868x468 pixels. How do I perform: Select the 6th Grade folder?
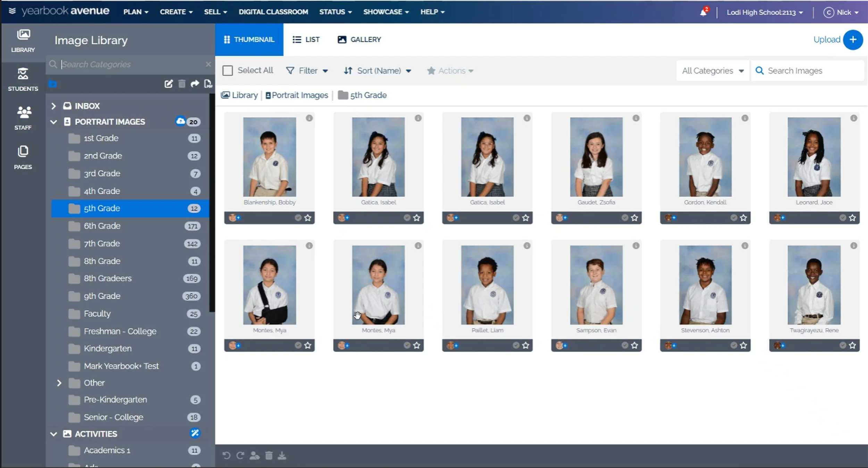tap(130, 226)
